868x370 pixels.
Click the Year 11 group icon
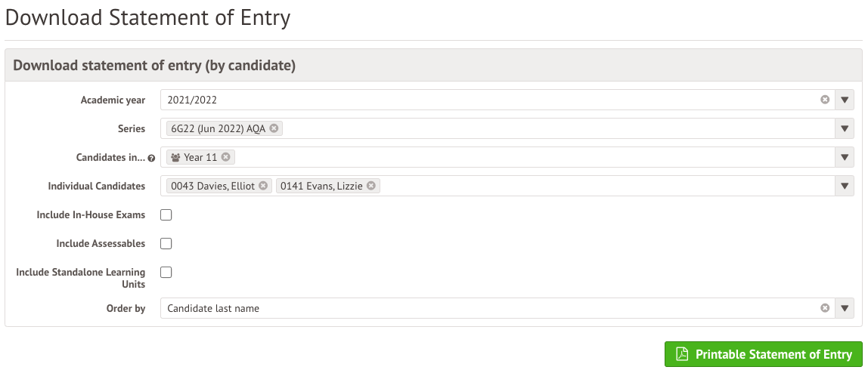click(176, 157)
